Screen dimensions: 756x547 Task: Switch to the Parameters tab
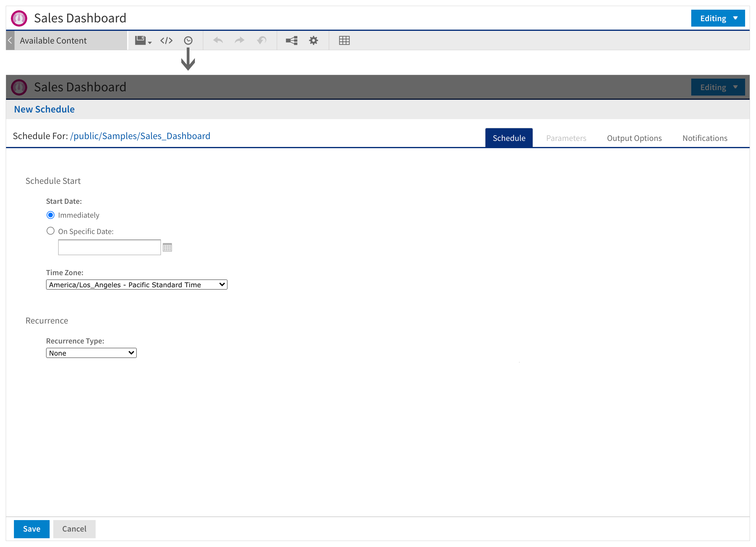(566, 138)
